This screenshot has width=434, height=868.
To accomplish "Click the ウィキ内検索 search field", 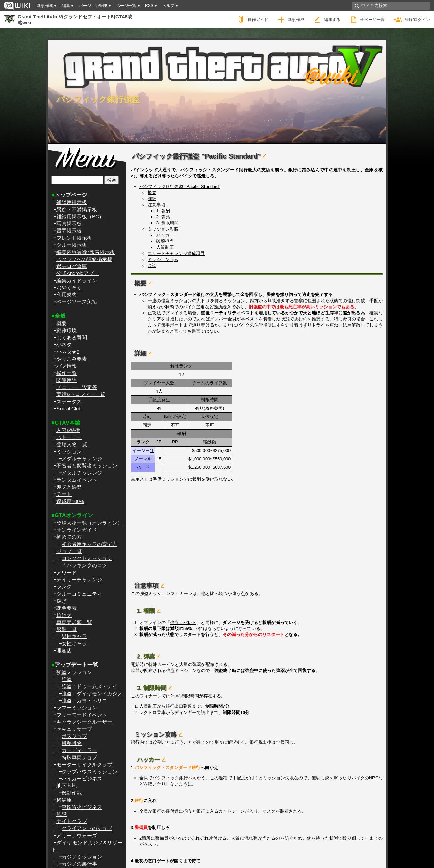I will 391,6.
